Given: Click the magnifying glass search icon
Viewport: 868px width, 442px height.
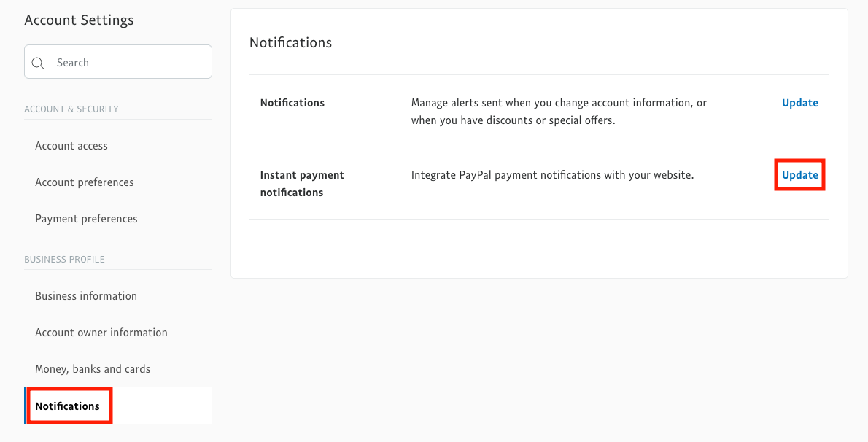Looking at the screenshot, I should 39,63.
